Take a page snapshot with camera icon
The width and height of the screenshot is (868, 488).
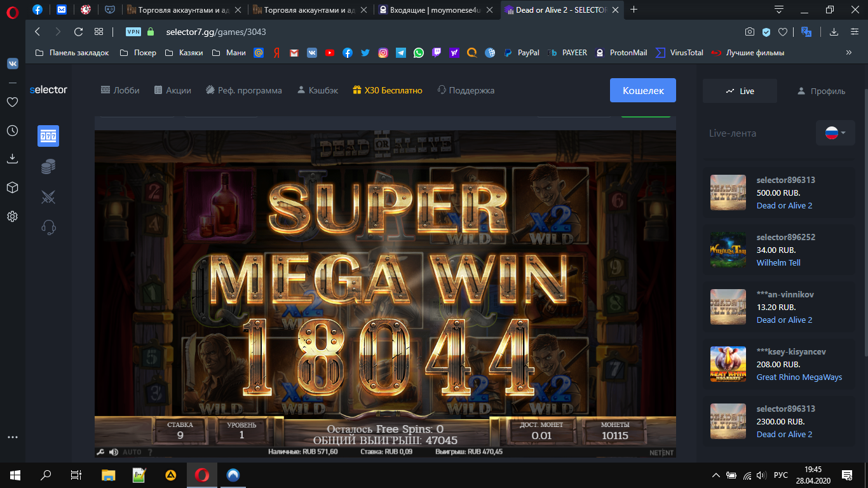[750, 32]
